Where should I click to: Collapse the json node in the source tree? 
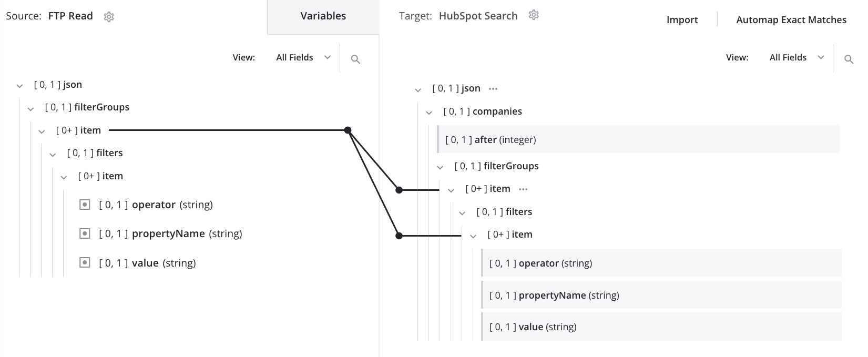tap(19, 85)
